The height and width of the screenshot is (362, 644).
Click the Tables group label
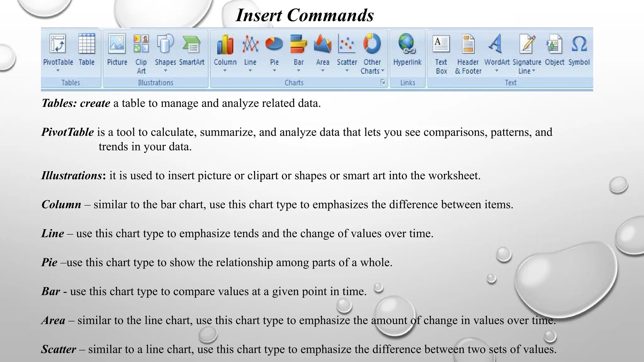click(70, 83)
